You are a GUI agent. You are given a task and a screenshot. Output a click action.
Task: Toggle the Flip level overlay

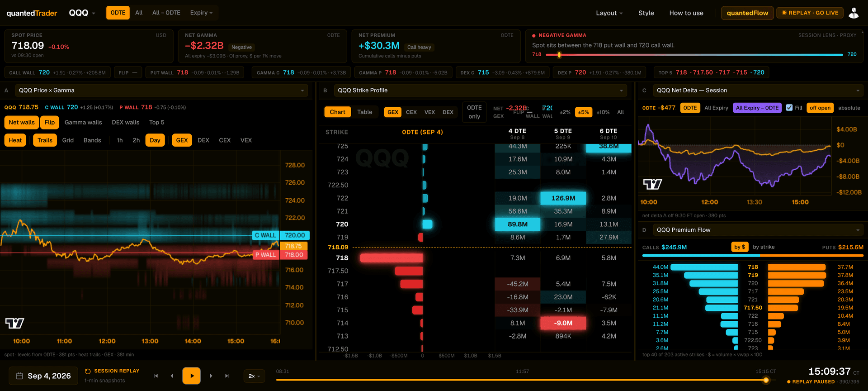(50, 122)
